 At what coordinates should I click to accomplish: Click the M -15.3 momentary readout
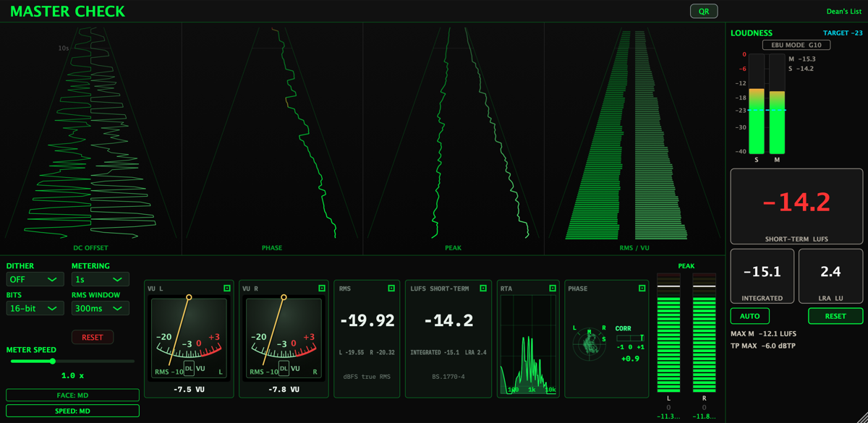click(801, 59)
